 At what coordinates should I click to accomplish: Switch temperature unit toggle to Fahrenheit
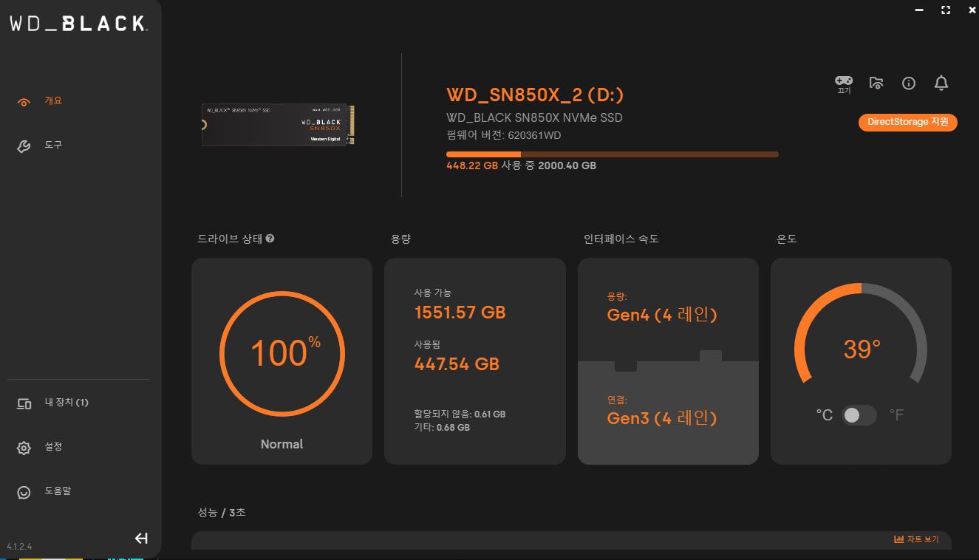pyautogui.click(x=859, y=415)
